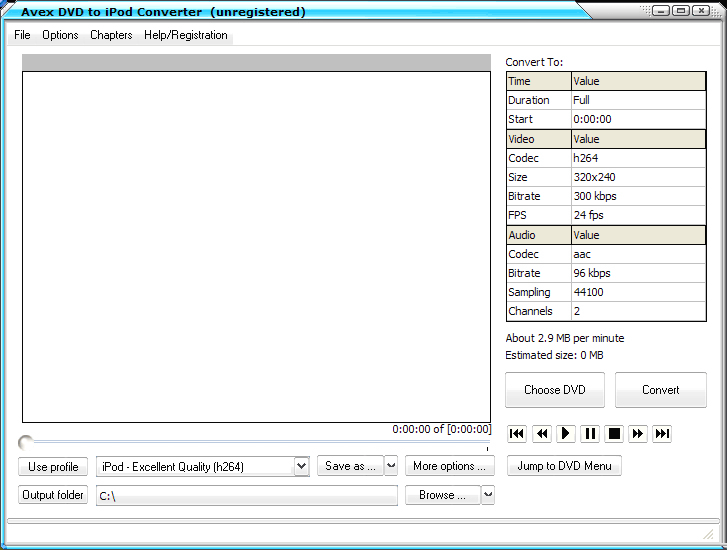Click the Choose DVD button
Image resolution: width=727 pixels, height=550 pixels.
(x=555, y=390)
